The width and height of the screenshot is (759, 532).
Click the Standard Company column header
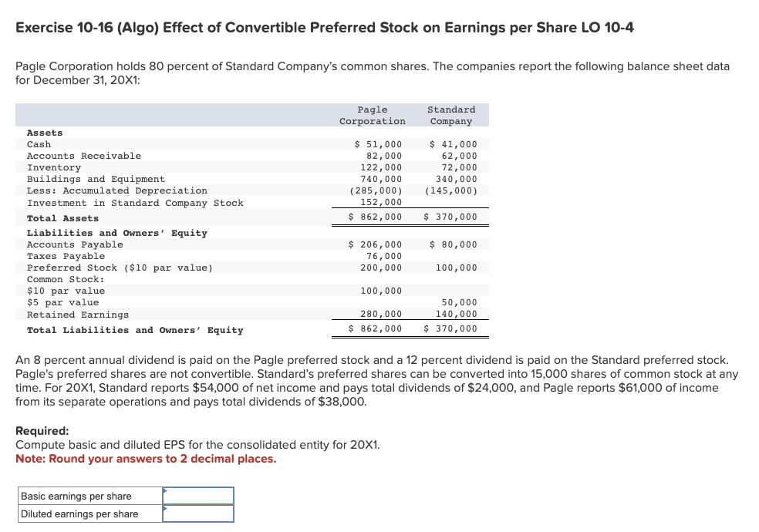tap(450, 114)
